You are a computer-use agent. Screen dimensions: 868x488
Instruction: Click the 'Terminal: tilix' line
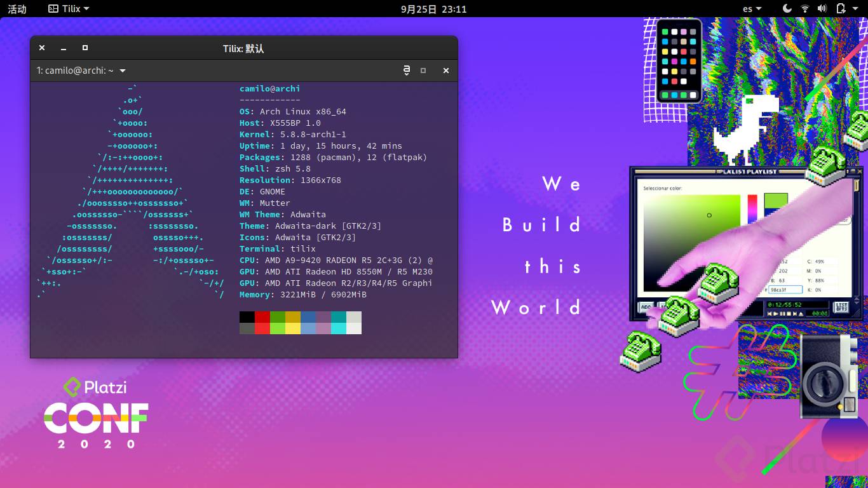click(x=278, y=248)
